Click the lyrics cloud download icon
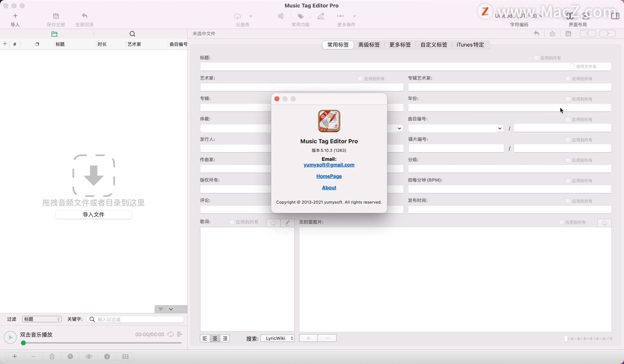The width and height of the screenshot is (624, 364). click(273, 223)
